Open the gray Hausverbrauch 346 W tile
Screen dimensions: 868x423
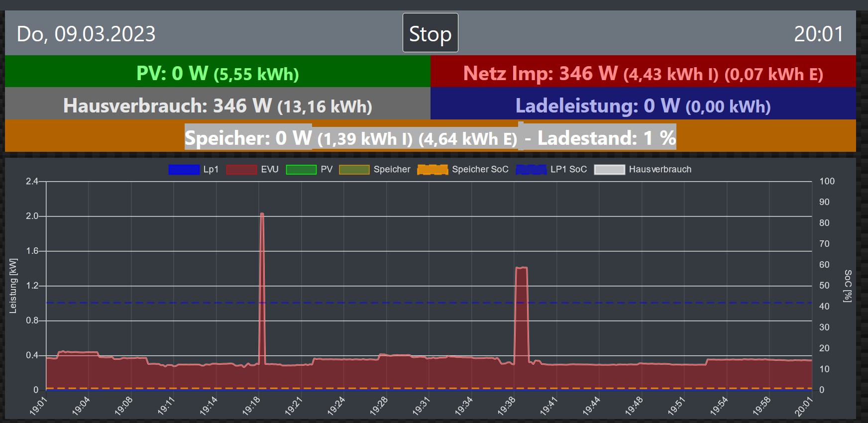click(x=217, y=106)
